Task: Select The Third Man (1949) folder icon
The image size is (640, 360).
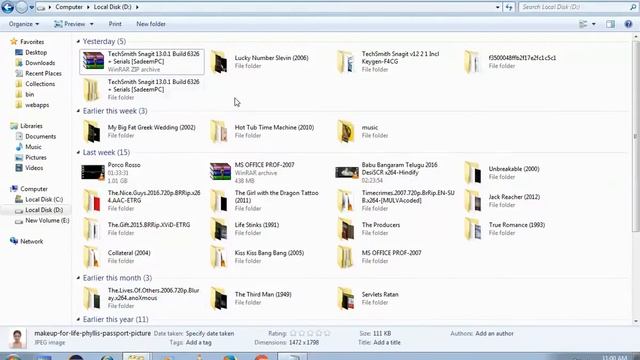Action: pyautogui.click(x=220, y=298)
